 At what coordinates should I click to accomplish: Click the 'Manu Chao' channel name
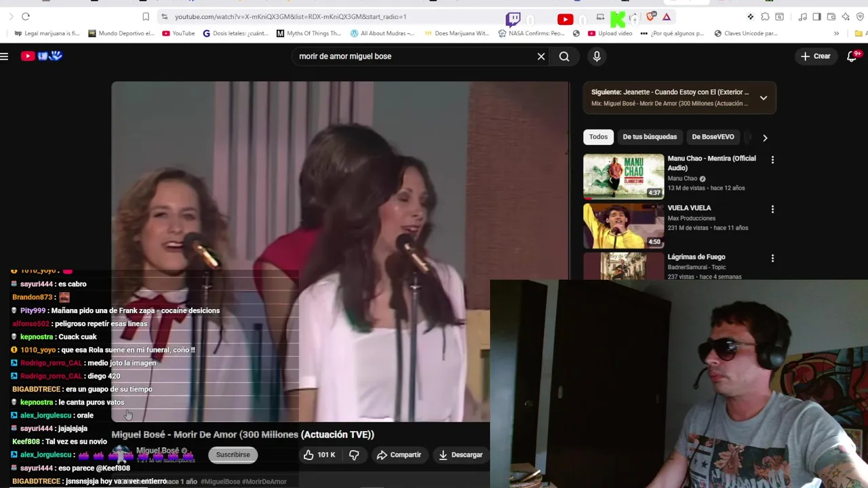pos(682,179)
